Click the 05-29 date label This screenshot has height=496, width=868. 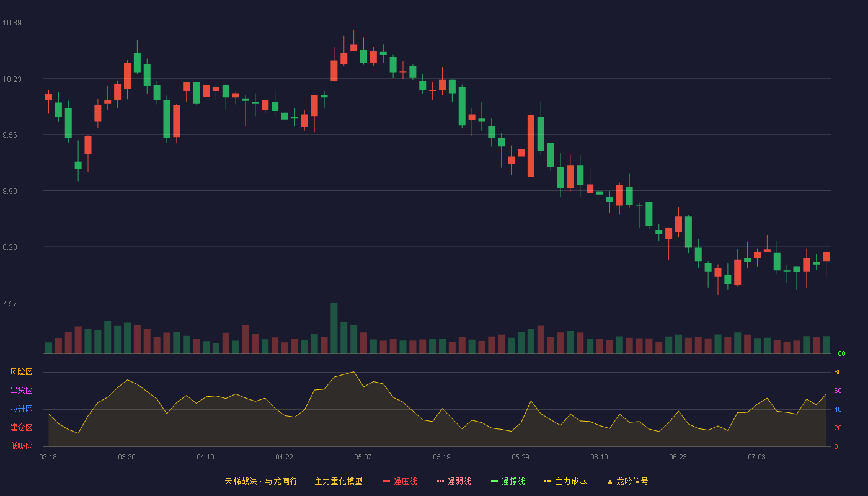[521, 457]
